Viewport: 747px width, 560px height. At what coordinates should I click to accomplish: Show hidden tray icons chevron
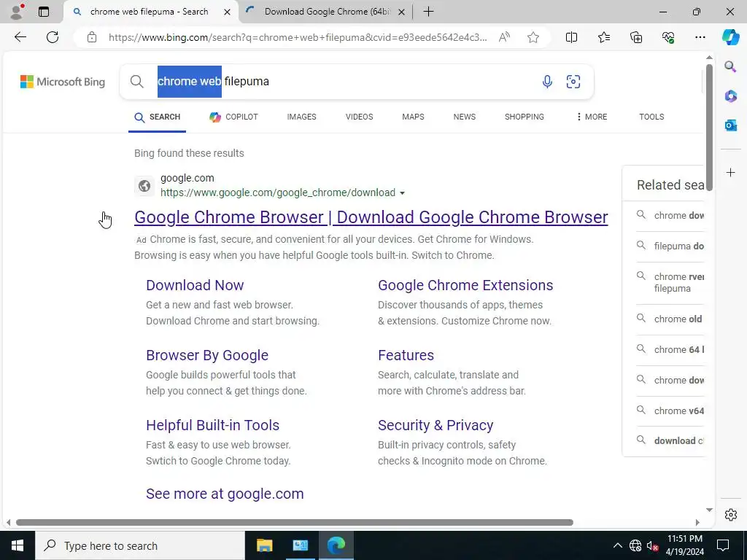(617, 545)
